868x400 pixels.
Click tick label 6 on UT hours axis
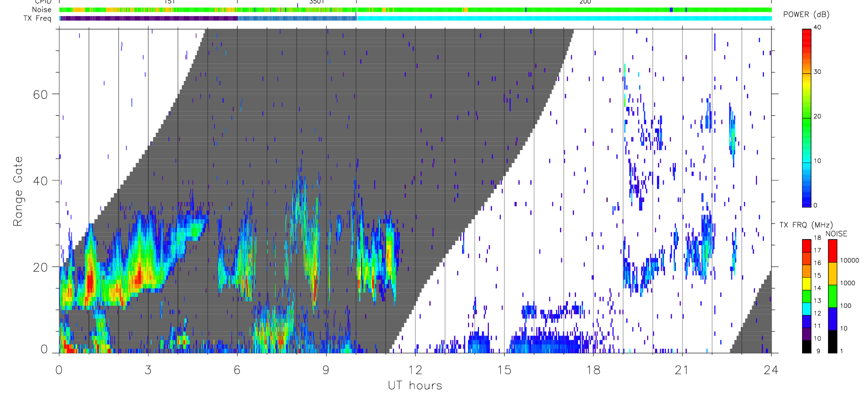pyautogui.click(x=237, y=370)
